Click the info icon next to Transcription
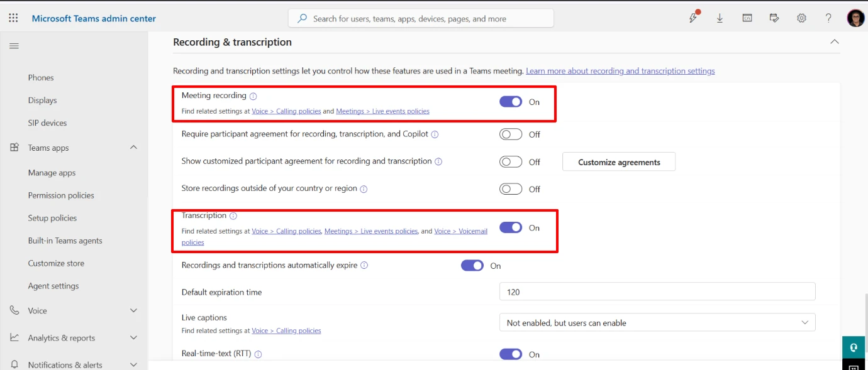This screenshot has height=370, width=868. (233, 215)
